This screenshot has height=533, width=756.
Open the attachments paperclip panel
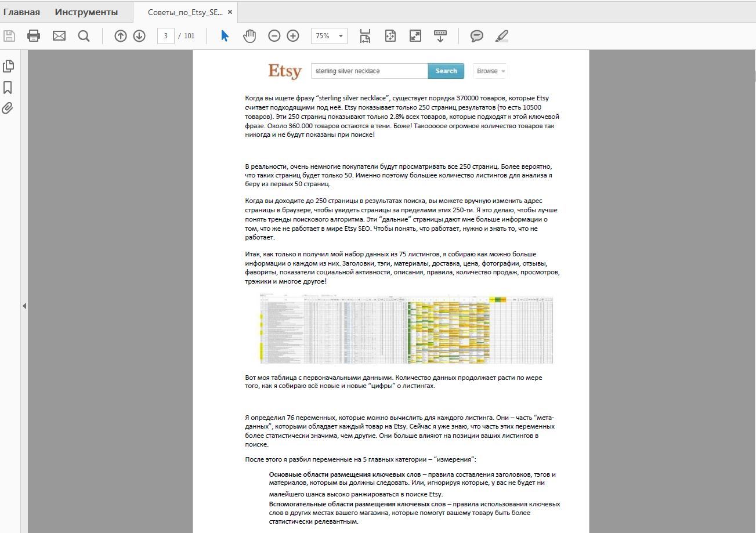pos(8,108)
